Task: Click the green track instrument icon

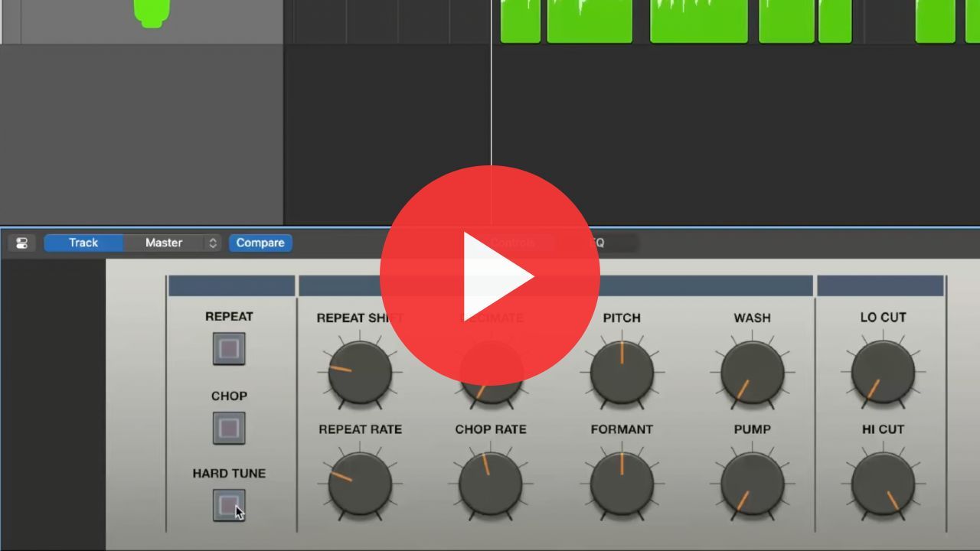Action: click(152, 12)
